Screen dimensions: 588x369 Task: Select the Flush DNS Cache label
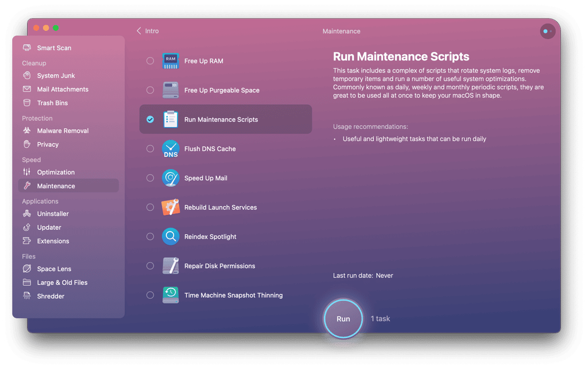210,149
